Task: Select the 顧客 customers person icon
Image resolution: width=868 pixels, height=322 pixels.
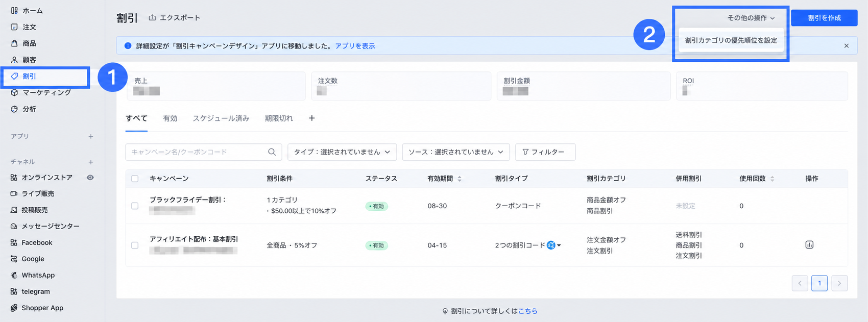Action: [x=14, y=60]
